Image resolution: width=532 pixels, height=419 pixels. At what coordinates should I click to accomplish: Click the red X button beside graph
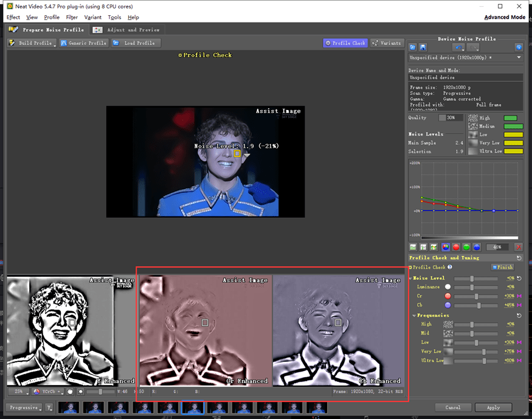519,248
